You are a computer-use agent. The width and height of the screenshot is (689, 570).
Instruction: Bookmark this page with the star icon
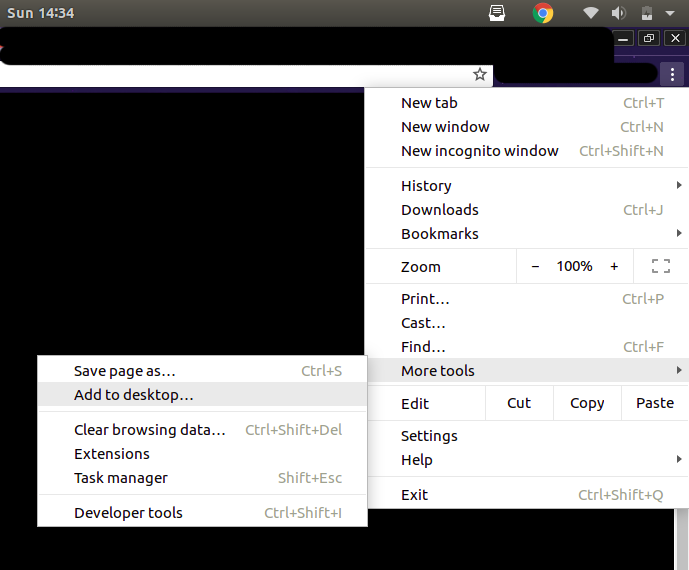(x=479, y=74)
